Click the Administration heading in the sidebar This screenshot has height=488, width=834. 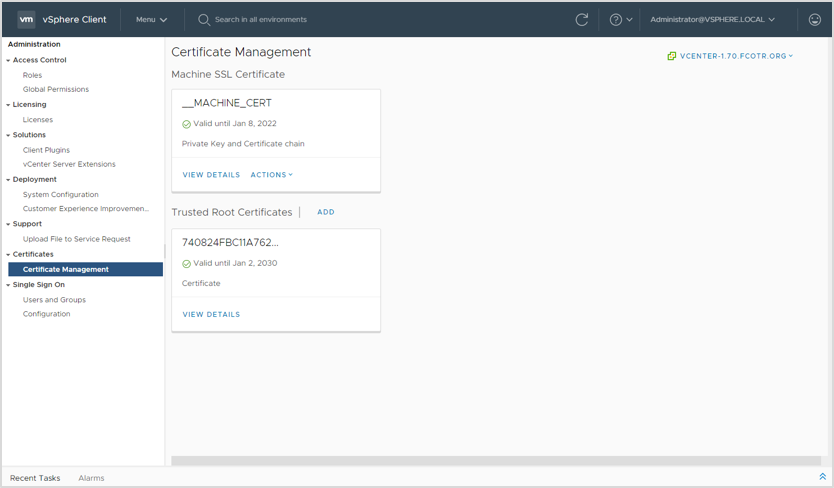coord(34,44)
